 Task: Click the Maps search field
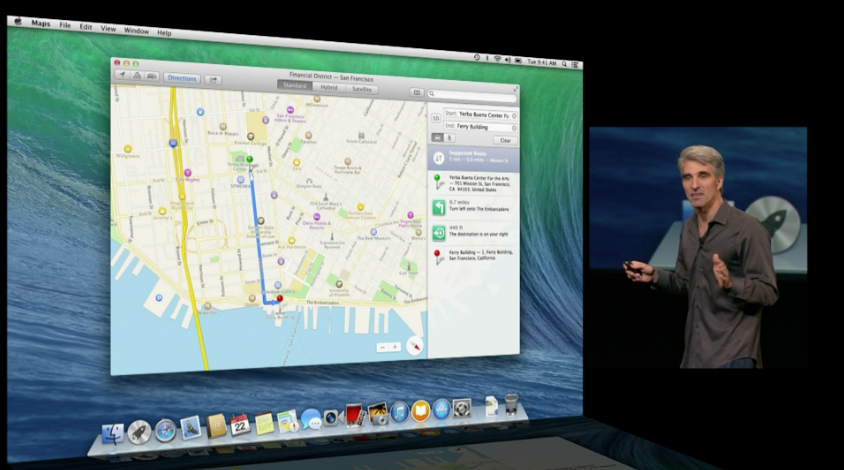472,95
